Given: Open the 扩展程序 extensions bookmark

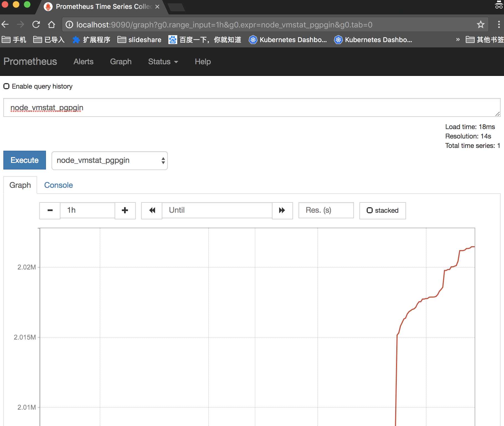Looking at the screenshot, I should 91,40.
